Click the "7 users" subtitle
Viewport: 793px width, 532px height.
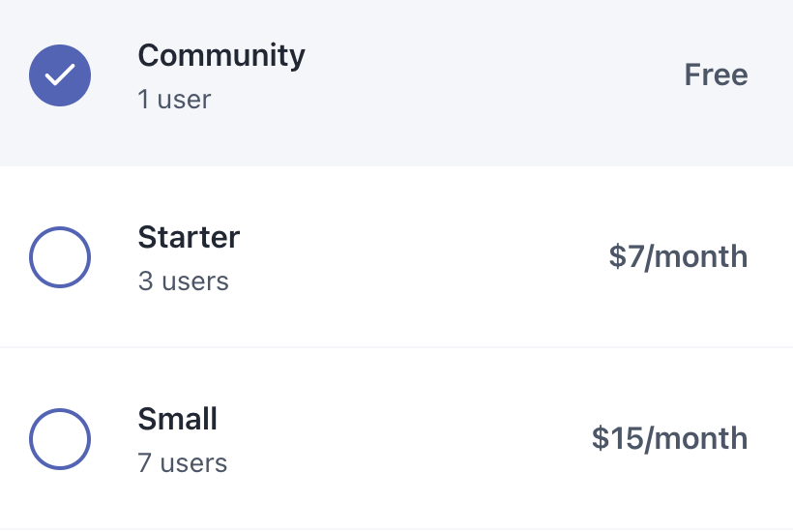click(x=183, y=462)
